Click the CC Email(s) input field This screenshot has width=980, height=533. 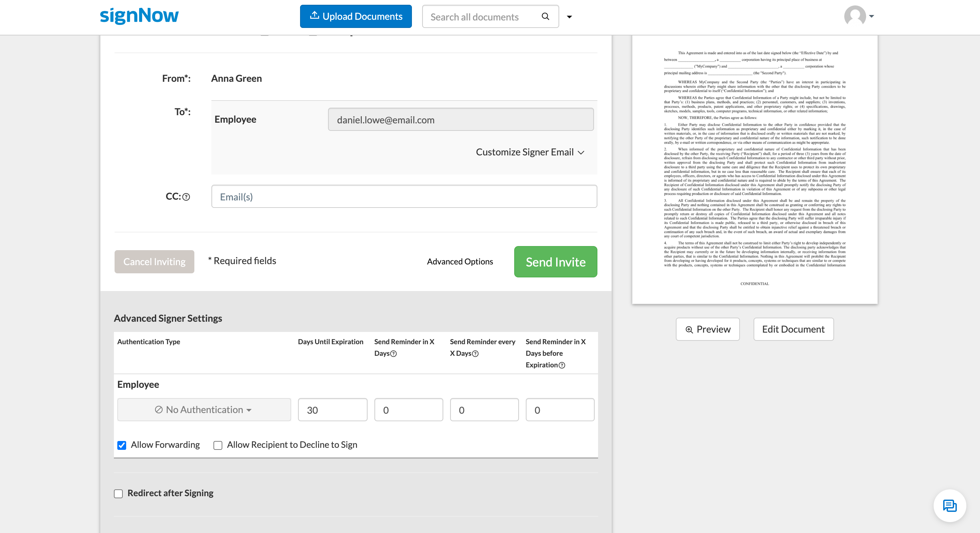404,197
